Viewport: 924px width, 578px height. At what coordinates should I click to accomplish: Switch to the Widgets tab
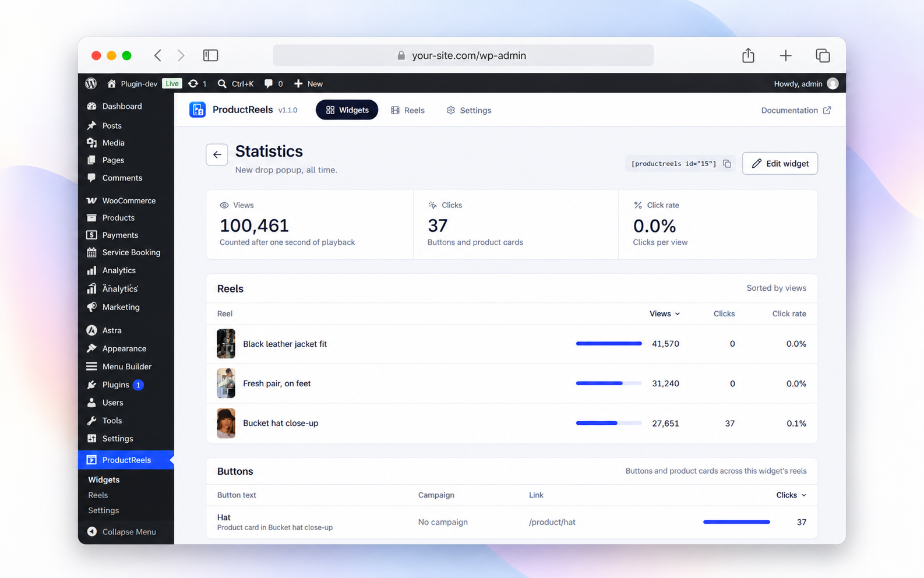pos(347,110)
